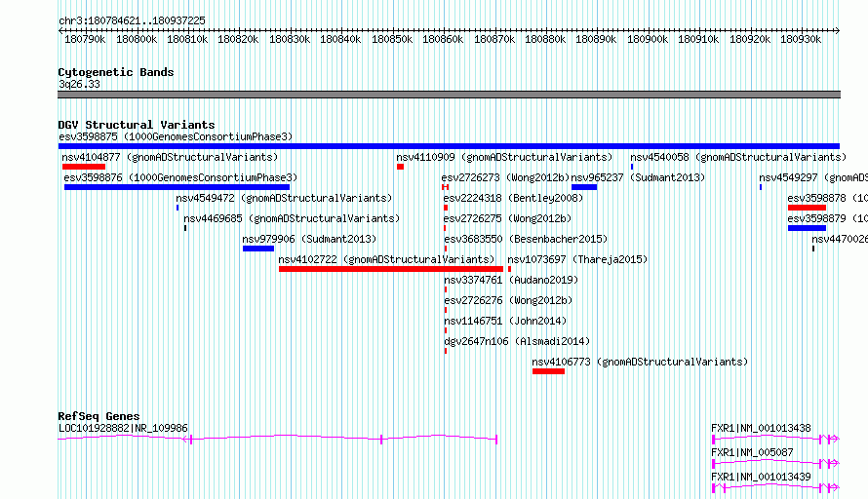The width and height of the screenshot is (868, 499).
Task: Open the nsv4549472 gnomAD variant label
Action: 284,198
